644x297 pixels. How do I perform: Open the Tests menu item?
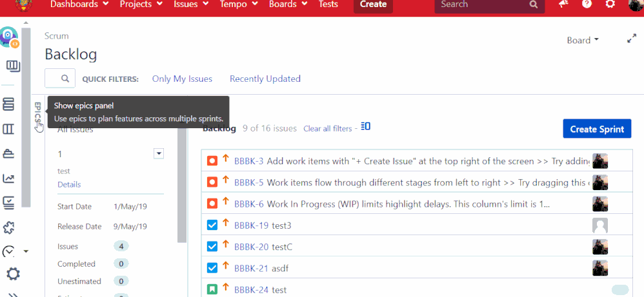(328, 5)
